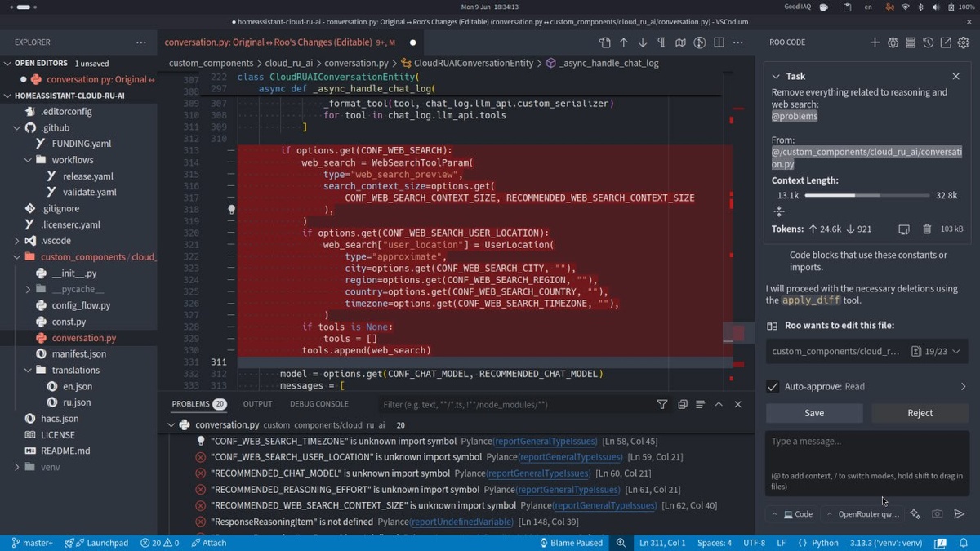
Task: Open manifest.json in explorer
Action: [x=78, y=354]
